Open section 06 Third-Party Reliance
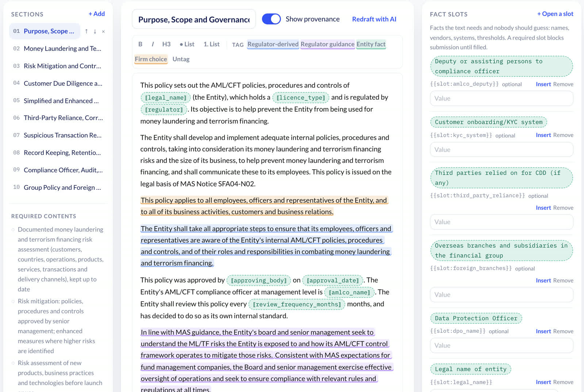 point(58,118)
